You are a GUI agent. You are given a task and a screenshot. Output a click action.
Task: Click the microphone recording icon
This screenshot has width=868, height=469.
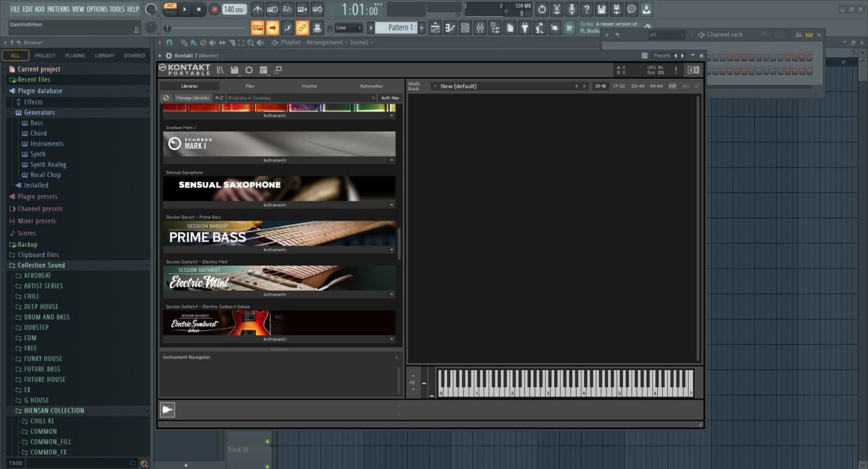[572, 9]
